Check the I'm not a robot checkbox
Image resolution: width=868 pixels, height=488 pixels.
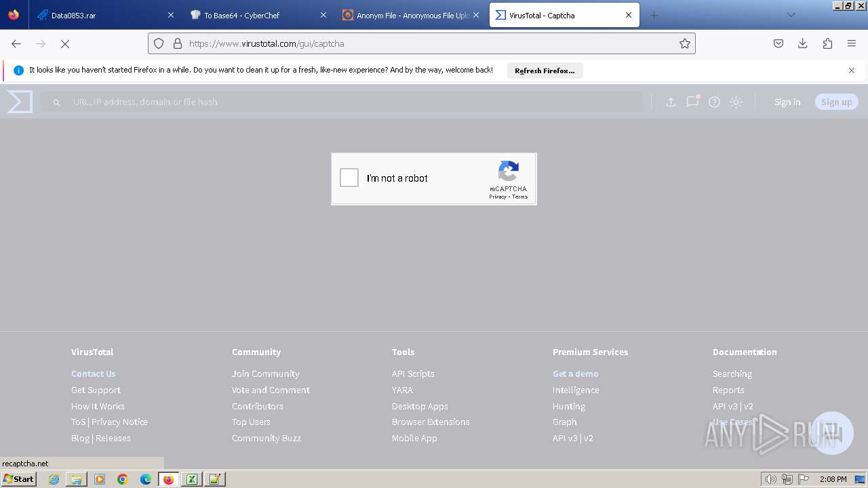(349, 178)
